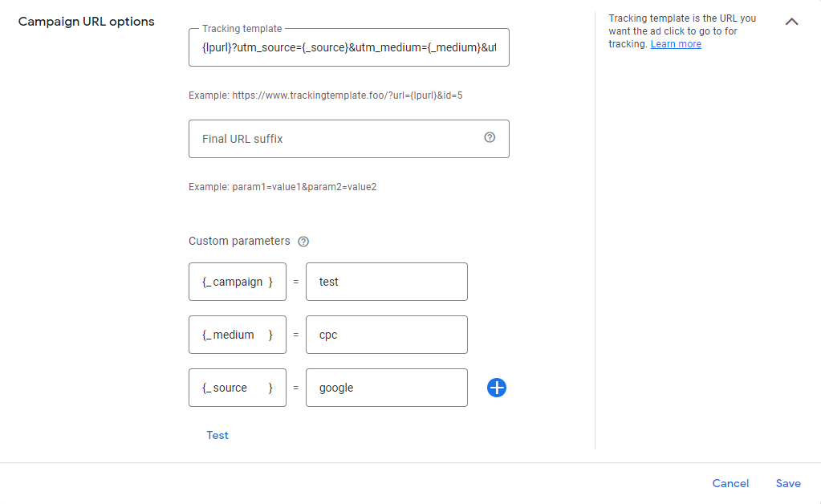
Task: Edit the 'google' parameter value field
Action: (x=387, y=388)
